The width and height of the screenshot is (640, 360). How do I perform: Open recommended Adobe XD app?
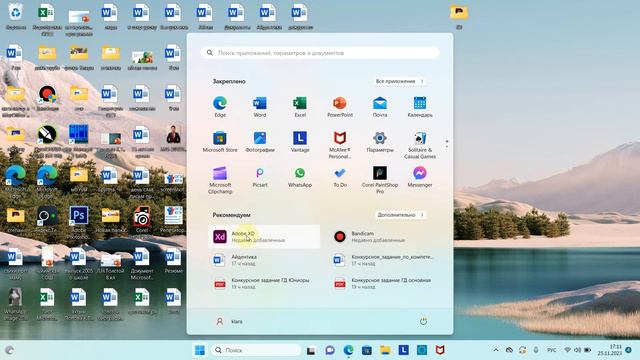[x=264, y=237]
